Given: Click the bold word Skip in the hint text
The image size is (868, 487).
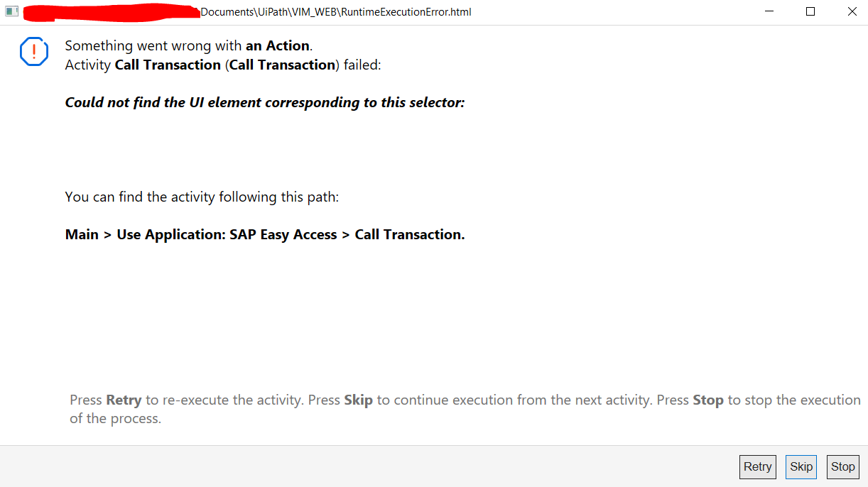Looking at the screenshot, I should click(x=358, y=400).
